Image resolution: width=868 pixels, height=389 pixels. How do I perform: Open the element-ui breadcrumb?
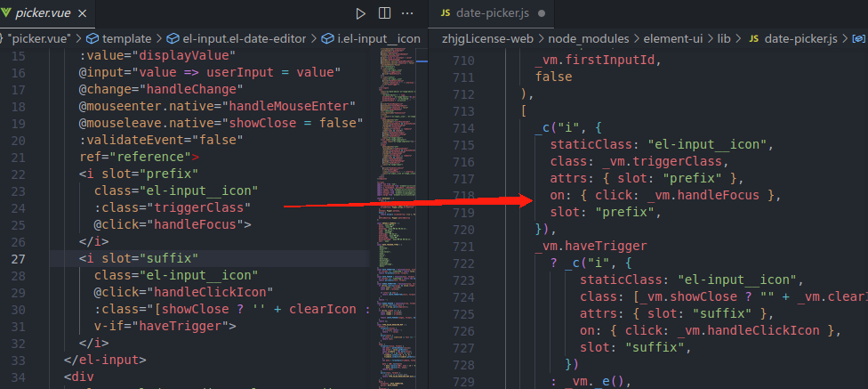click(x=672, y=39)
